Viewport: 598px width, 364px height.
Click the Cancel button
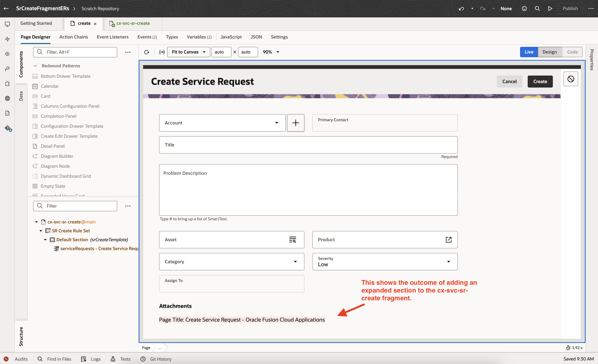(x=509, y=81)
